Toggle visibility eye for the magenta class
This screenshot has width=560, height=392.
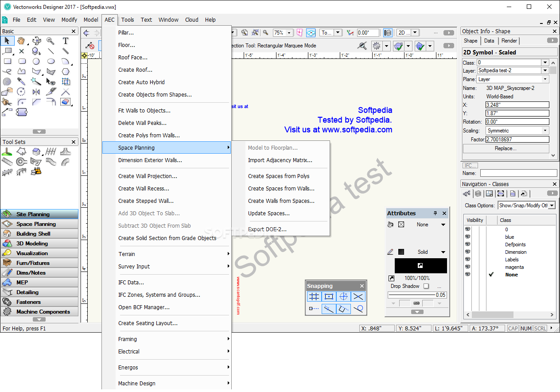pos(467,267)
